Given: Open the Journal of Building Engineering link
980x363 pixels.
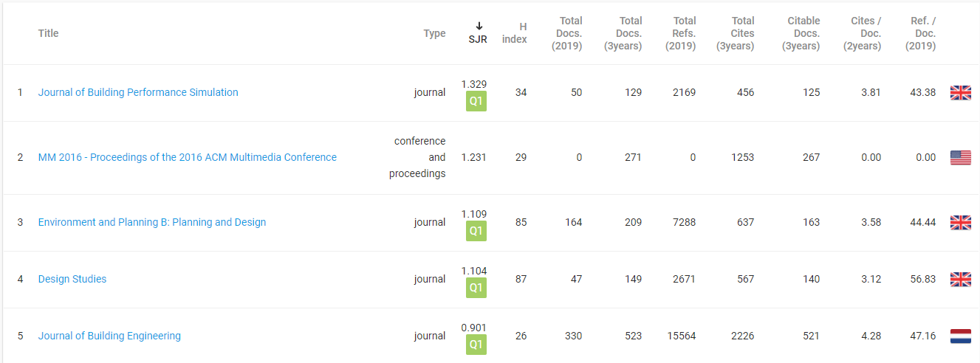Looking at the screenshot, I should pos(109,336).
